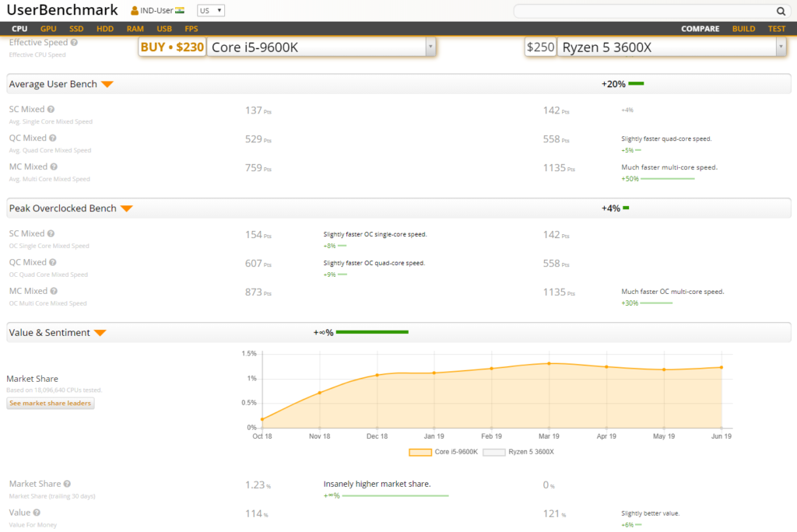Select the Dec 18 chart data point

tap(377, 376)
